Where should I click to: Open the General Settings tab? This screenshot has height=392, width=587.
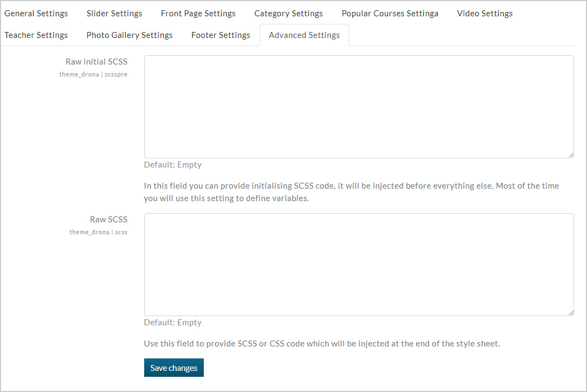[x=36, y=14]
